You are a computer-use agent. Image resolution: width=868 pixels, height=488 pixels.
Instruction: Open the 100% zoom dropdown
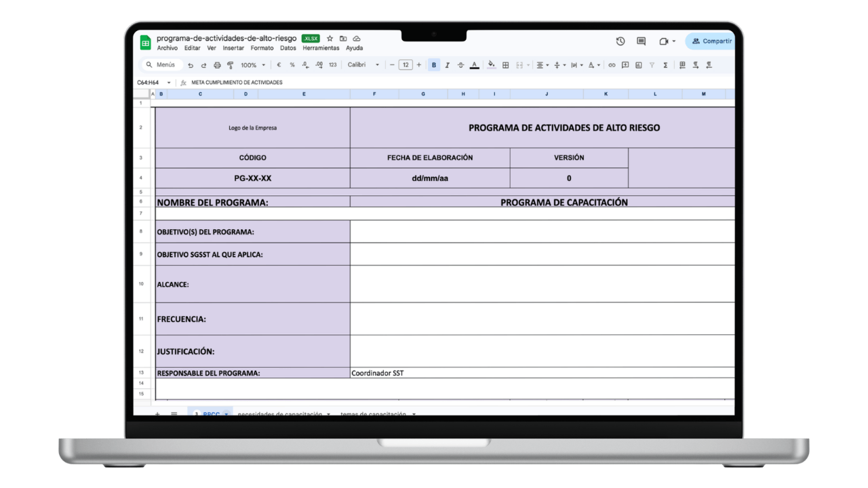point(253,65)
